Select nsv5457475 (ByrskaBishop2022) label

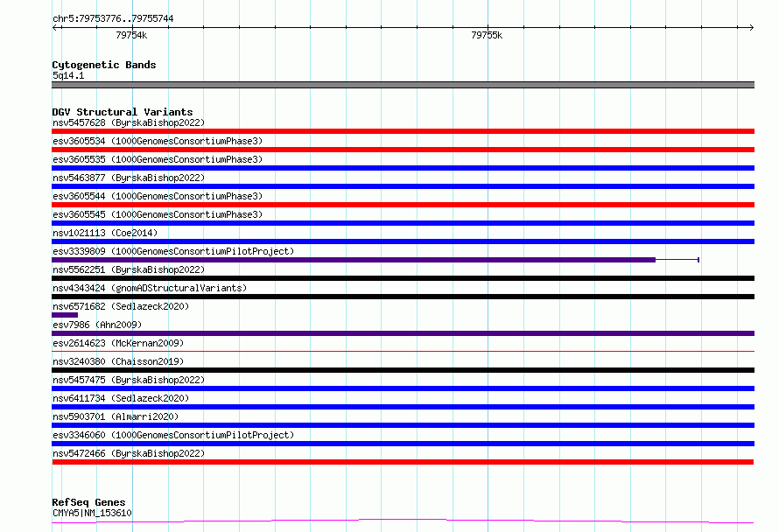(x=129, y=380)
